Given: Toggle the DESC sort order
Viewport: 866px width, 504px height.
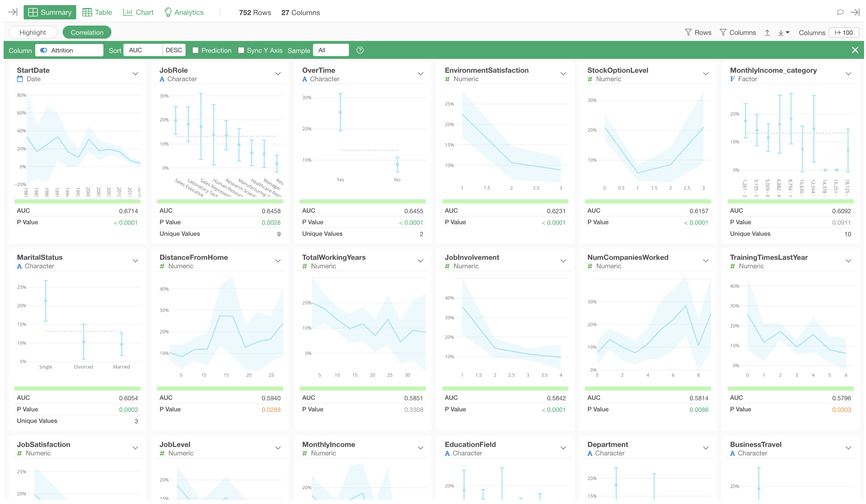Looking at the screenshot, I should pyautogui.click(x=174, y=50).
